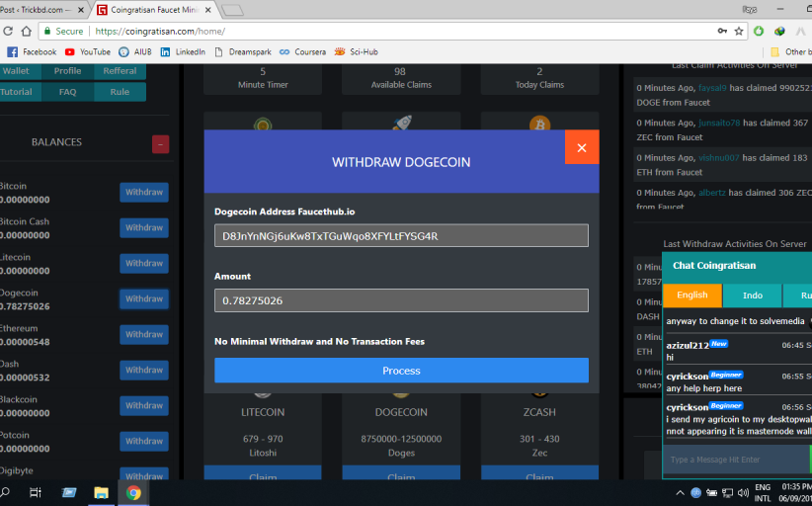
Task: Click the saved password key icon
Action: click(720, 32)
